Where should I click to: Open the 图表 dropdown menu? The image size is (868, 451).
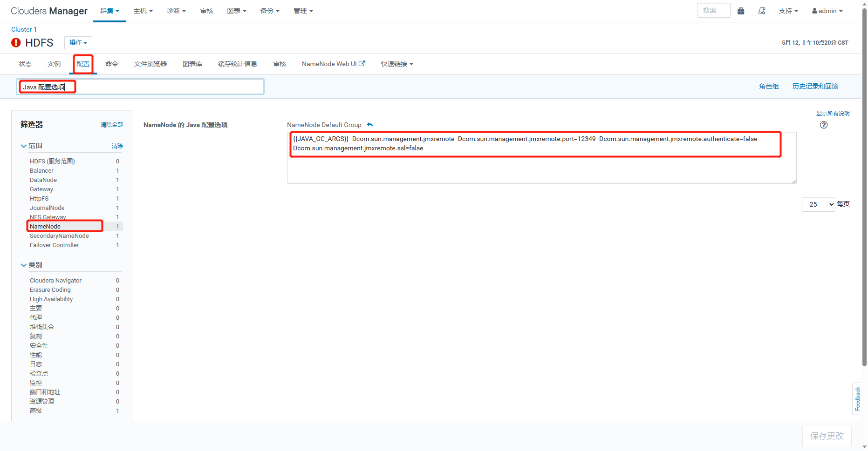[x=237, y=11]
